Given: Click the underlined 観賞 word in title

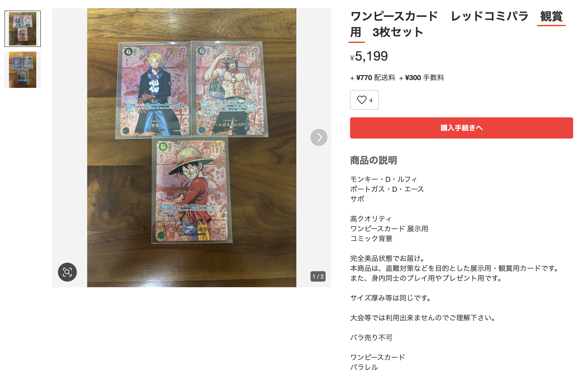Looking at the screenshot, I should point(551,17).
